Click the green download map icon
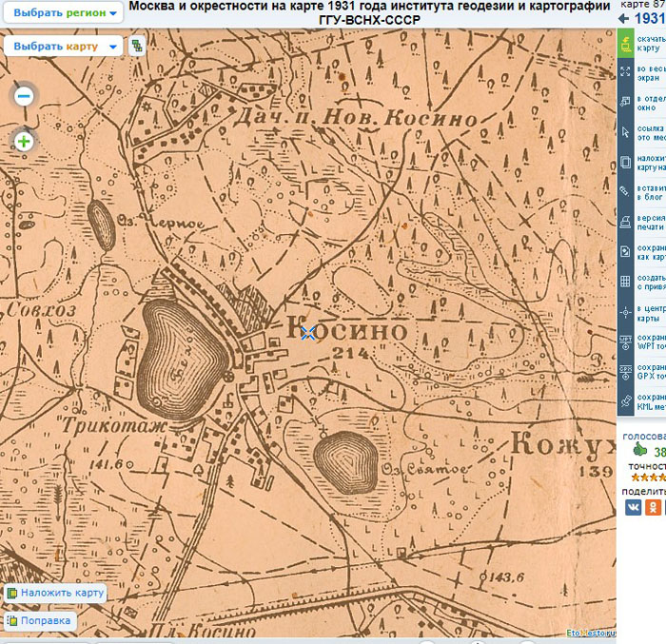The width and height of the screenshot is (666, 644). click(x=626, y=43)
